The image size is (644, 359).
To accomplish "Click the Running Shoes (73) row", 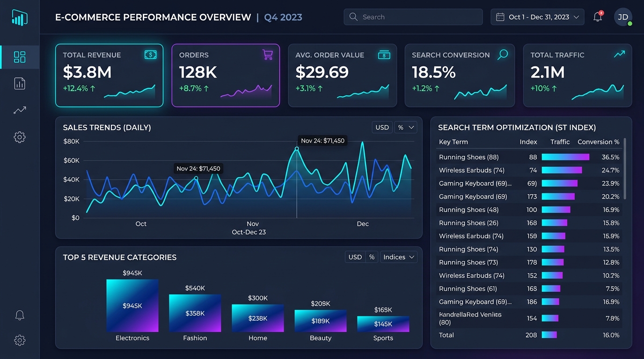I will tap(529, 262).
